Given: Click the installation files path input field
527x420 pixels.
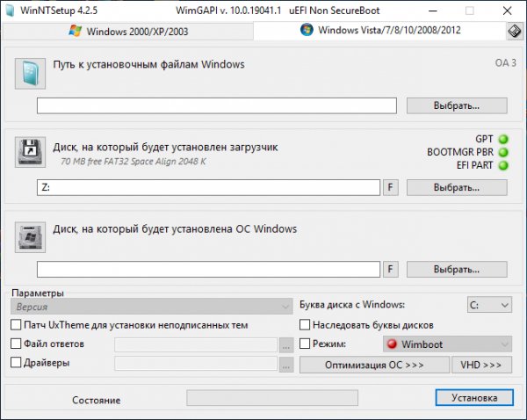Looking at the screenshot, I should coord(217,105).
